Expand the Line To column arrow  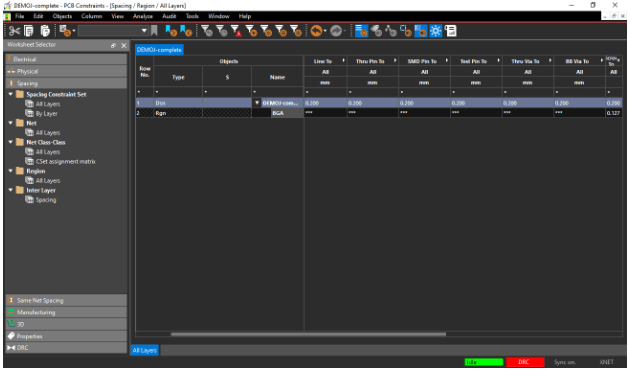pyautogui.click(x=344, y=60)
